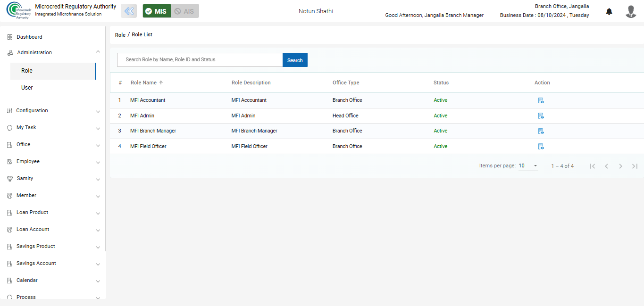
Task: Open the Items per page dropdown
Action: click(x=528, y=166)
